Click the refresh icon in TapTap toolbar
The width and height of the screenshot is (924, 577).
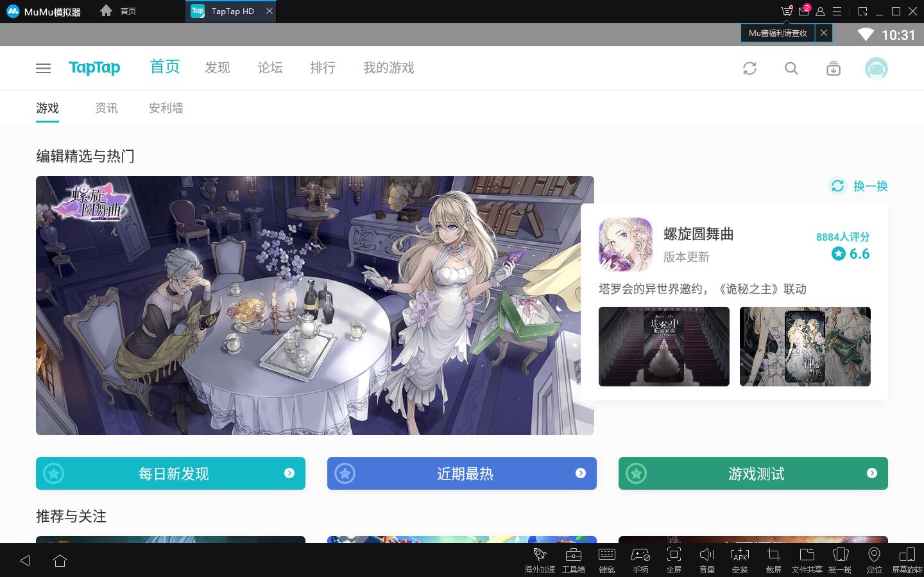(x=749, y=68)
